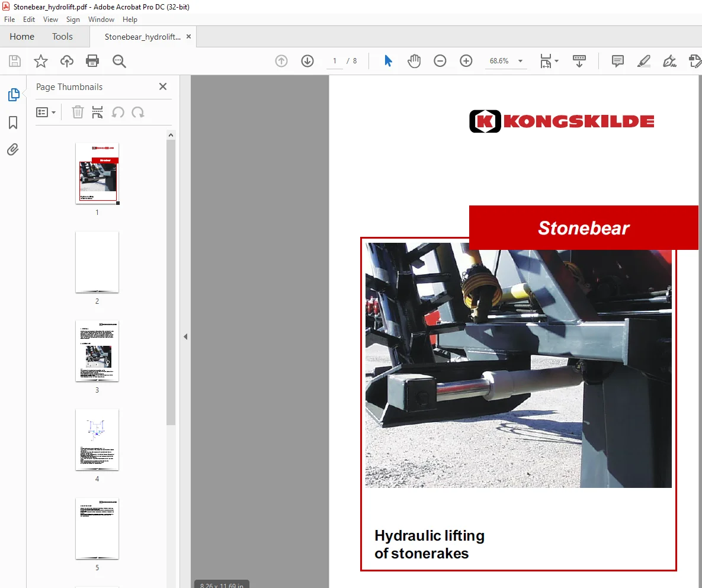Screen dimensions: 702x588
Task: Select the highlight text pen tool
Action: point(644,61)
